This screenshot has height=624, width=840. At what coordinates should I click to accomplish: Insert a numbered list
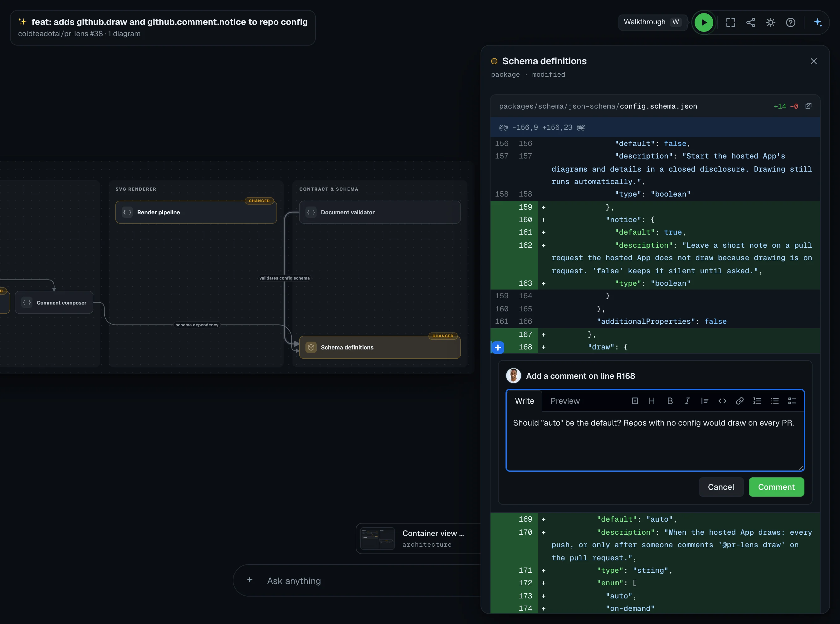point(757,401)
